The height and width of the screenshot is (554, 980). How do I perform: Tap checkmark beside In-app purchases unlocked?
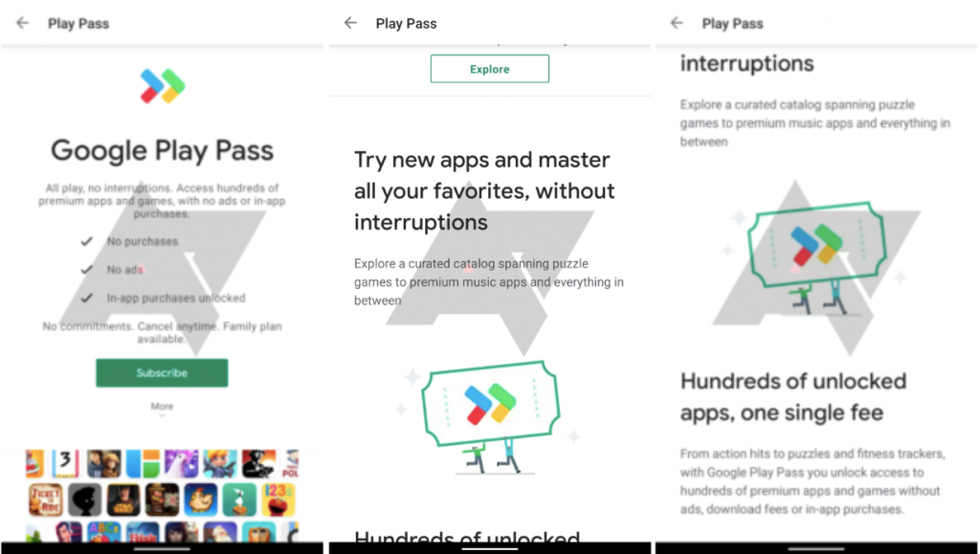(86, 298)
